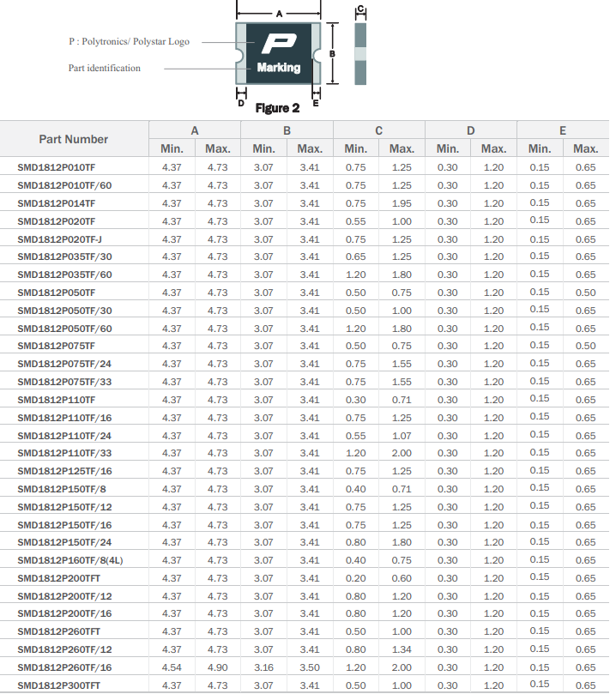This screenshot has height=700, width=610.
Task: Click dimension C marker above the side view
Action: point(360,10)
